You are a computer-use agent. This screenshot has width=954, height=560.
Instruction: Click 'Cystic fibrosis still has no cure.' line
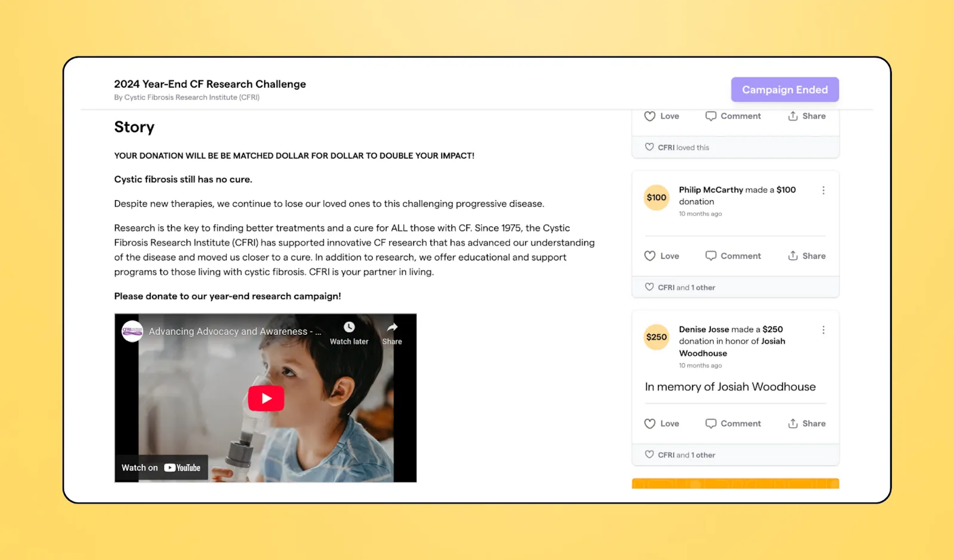183,179
